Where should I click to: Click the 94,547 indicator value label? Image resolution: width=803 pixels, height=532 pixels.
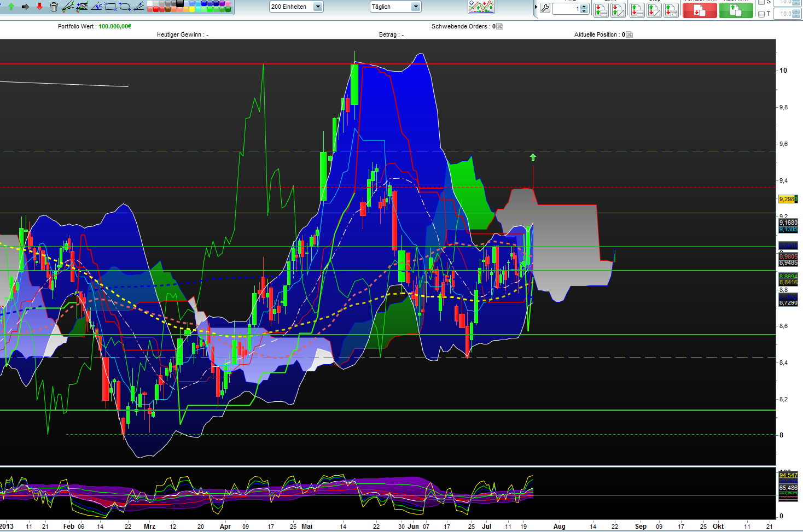[788, 475]
